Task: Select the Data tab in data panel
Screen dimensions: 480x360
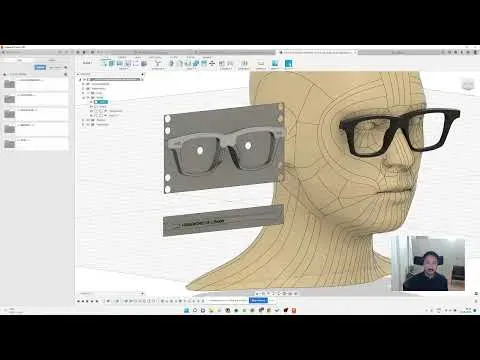Action: coord(19,60)
